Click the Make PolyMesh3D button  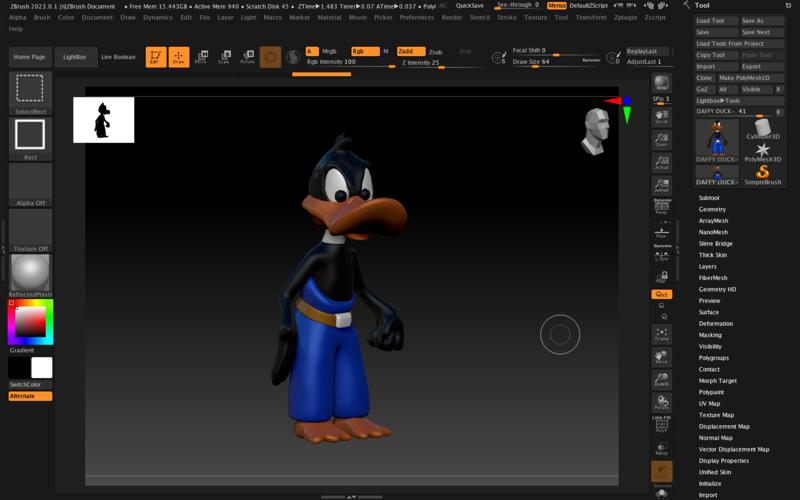[x=751, y=78]
